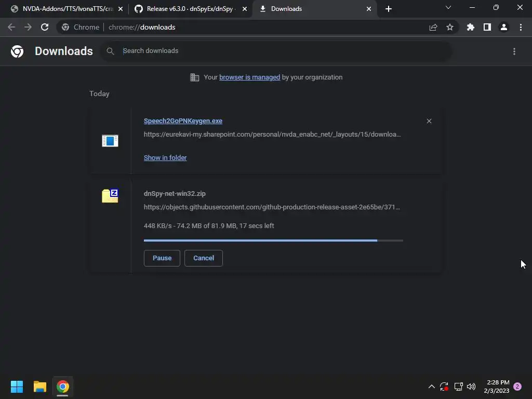Click the Chrome logo beside Downloads
Image resolution: width=532 pixels, height=399 pixels.
pos(17,51)
